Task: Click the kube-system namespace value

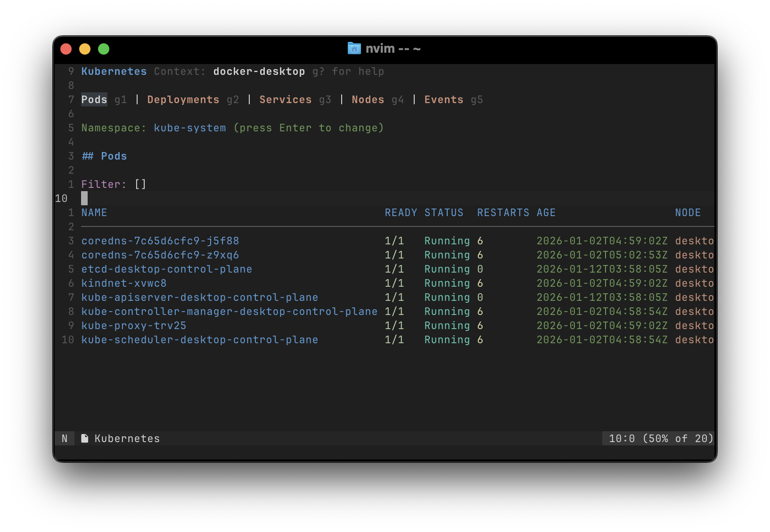Action: [x=190, y=128]
